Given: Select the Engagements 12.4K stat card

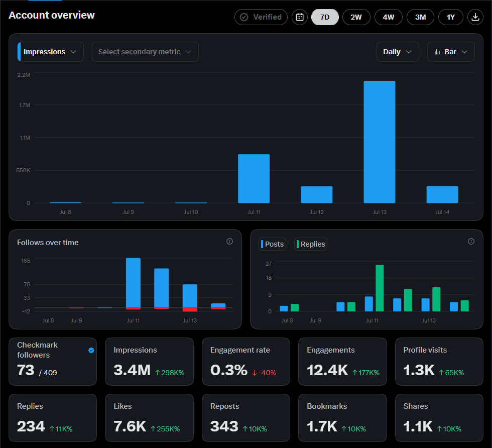Looking at the screenshot, I should (342, 361).
